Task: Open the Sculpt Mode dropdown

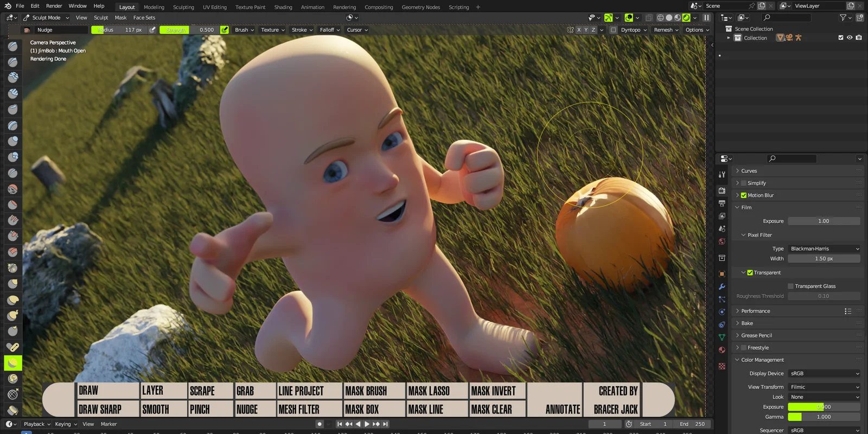Action: [46, 18]
